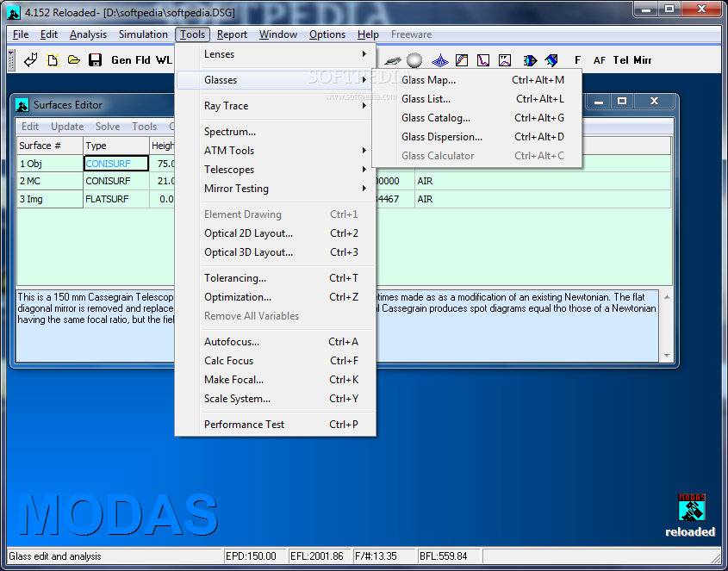Open the Options menu
Screen dimensions: 728x571
point(327,34)
